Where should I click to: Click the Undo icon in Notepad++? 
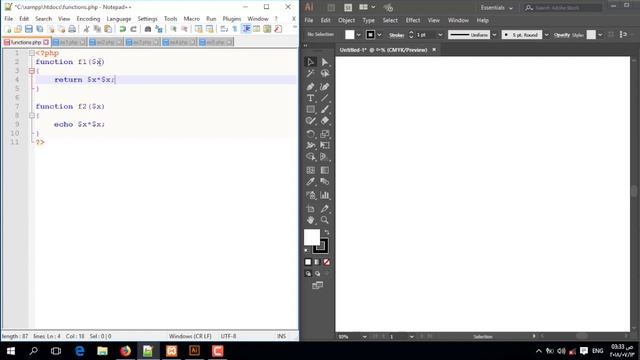pos(122,29)
